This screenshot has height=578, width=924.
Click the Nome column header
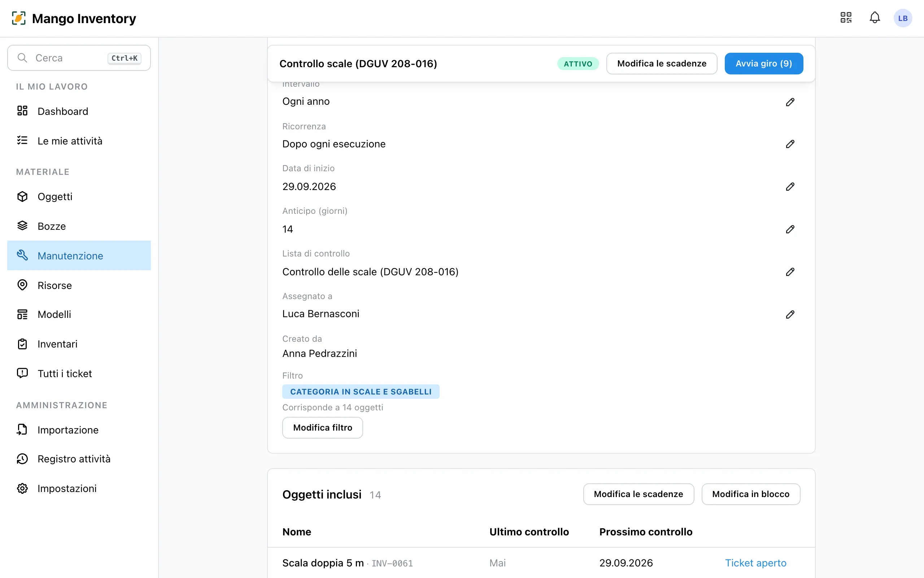[x=297, y=532]
